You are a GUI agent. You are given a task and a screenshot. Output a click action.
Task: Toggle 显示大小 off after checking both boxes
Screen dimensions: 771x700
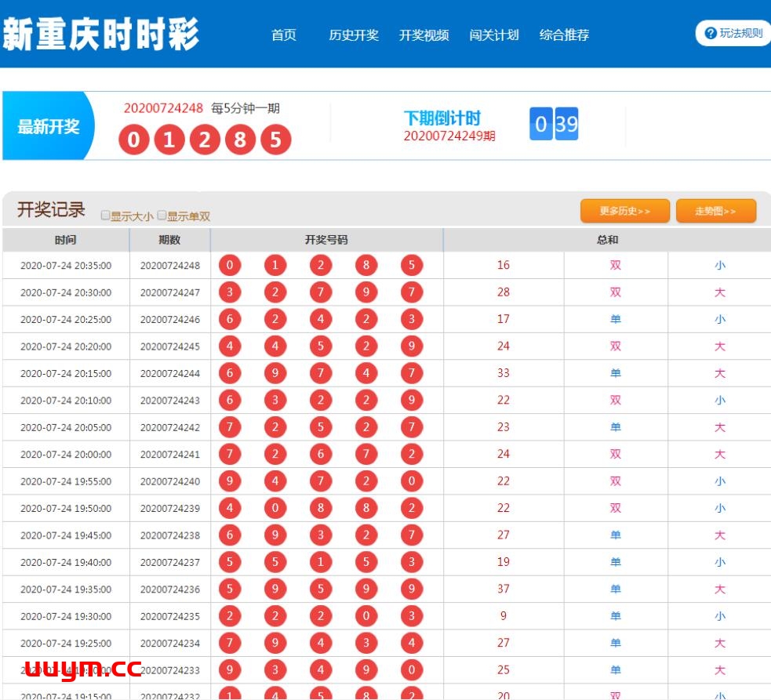[105, 213]
